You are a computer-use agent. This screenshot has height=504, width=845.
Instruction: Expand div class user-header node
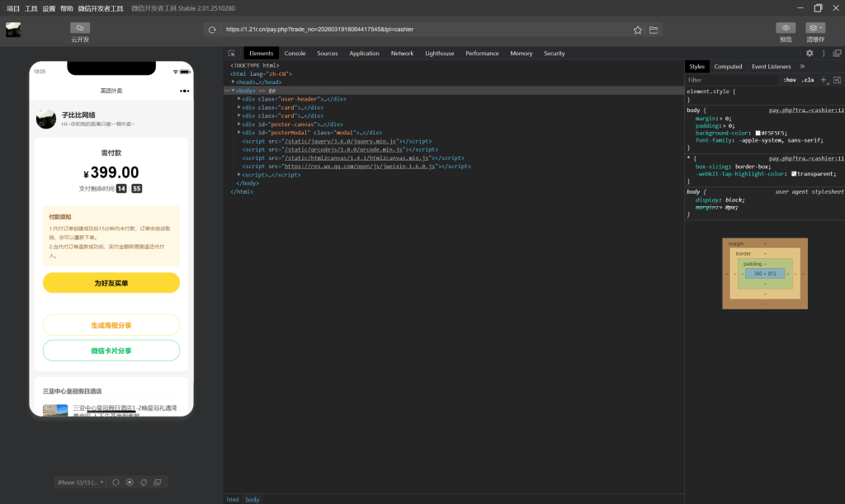point(239,99)
